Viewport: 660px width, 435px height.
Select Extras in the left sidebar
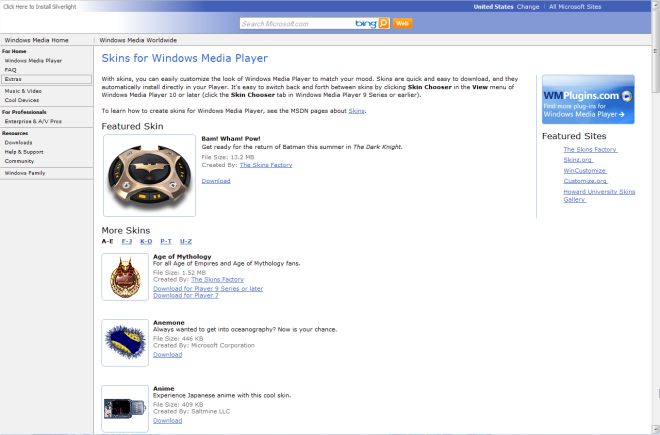coord(46,79)
